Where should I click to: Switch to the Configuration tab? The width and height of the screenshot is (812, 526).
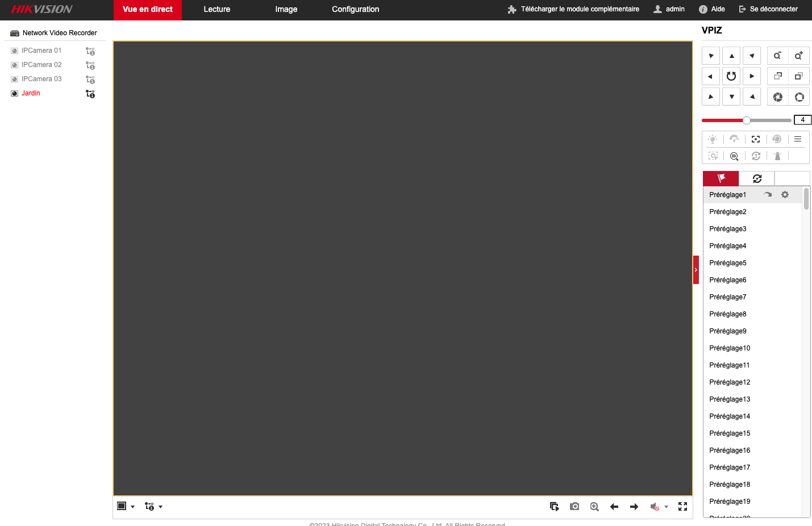(x=355, y=10)
